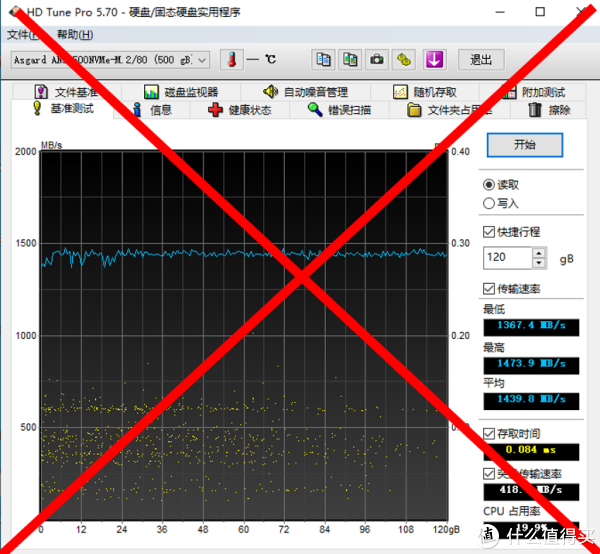Toggle the 突发传输速率 checkbox

pyautogui.click(x=489, y=474)
